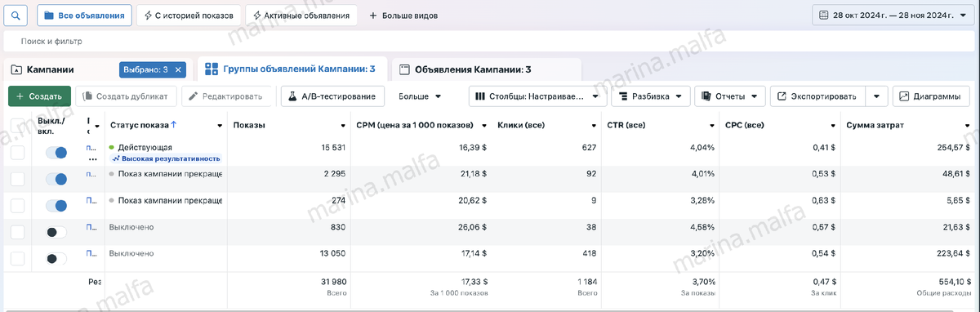980x312 pixels.
Task: Select checkbox of row with 13 050 impressions
Action: (x=18, y=258)
